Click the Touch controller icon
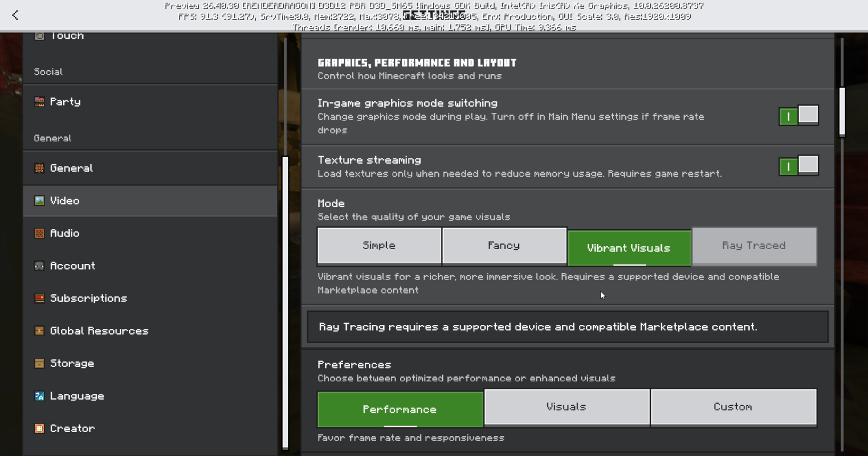The height and width of the screenshot is (456, 868). (39, 36)
